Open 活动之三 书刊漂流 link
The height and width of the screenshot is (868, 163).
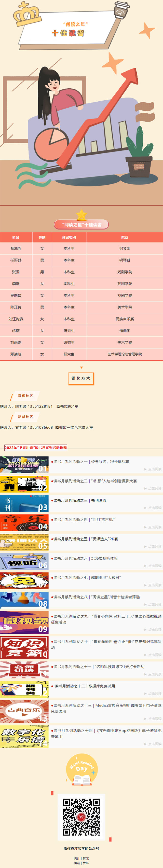(x=80, y=500)
